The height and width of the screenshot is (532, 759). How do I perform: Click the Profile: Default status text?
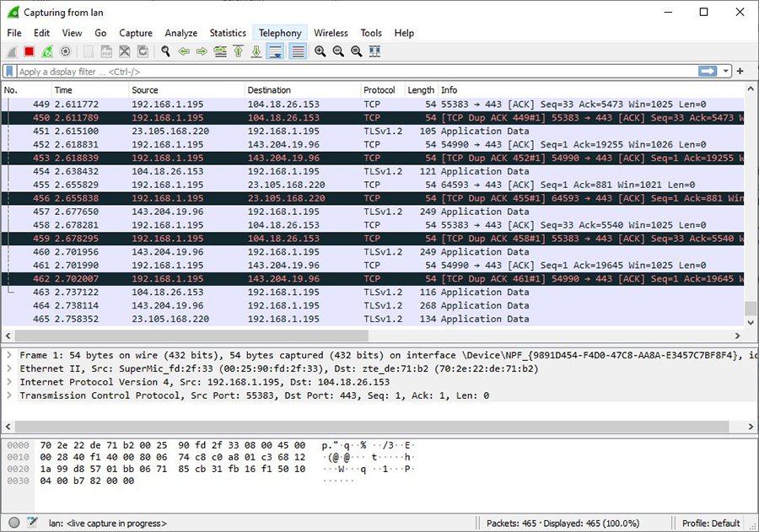(x=713, y=523)
